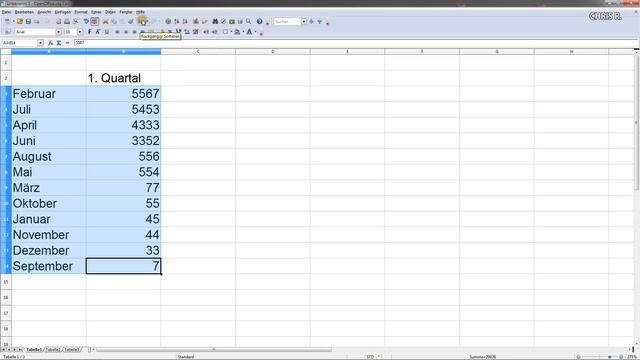640x360 pixels.
Task: Open the font name dropdown
Action: (x=58, y=32)
